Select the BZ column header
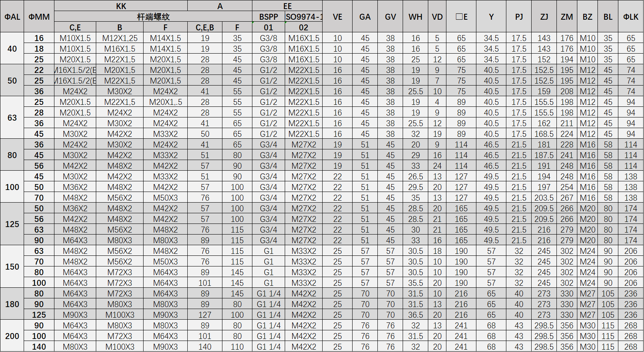The image size is (644, 352). tap(588, 17)
